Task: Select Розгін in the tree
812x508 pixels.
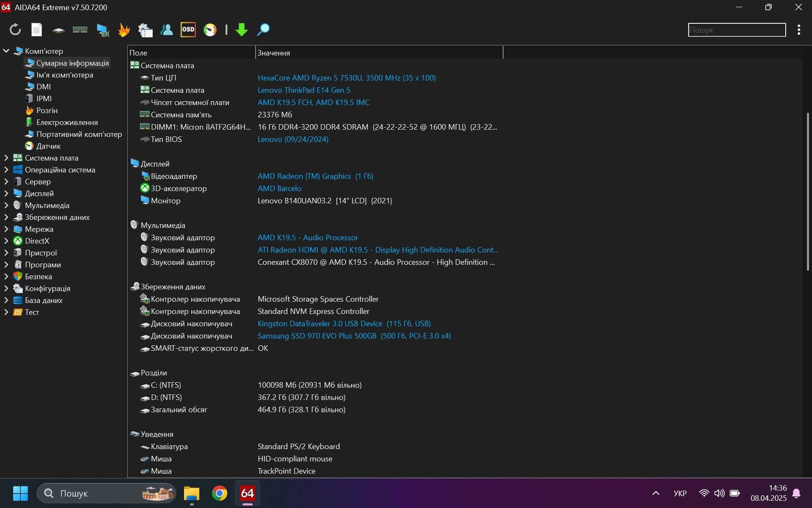Action: click(x=47, y=110)
